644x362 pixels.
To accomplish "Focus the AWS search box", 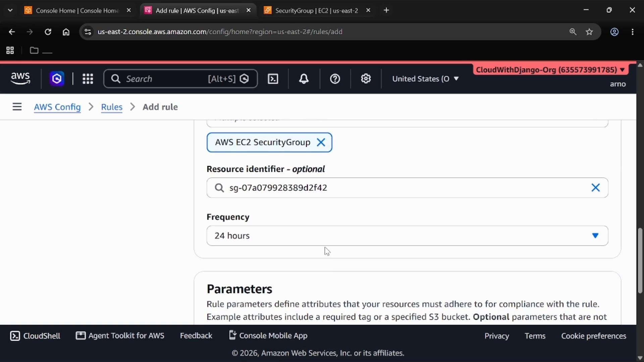I will click(180, 79).
